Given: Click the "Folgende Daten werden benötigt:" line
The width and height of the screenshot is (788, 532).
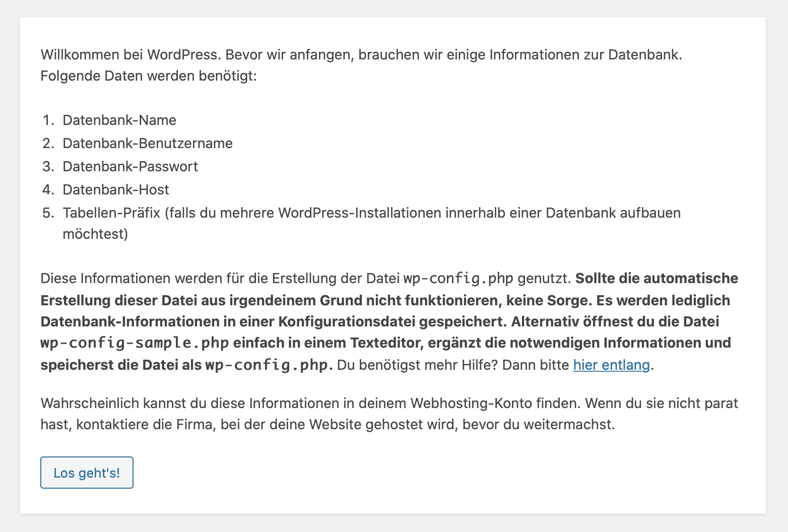Looking at the screenshot, I should pos(149,76).
